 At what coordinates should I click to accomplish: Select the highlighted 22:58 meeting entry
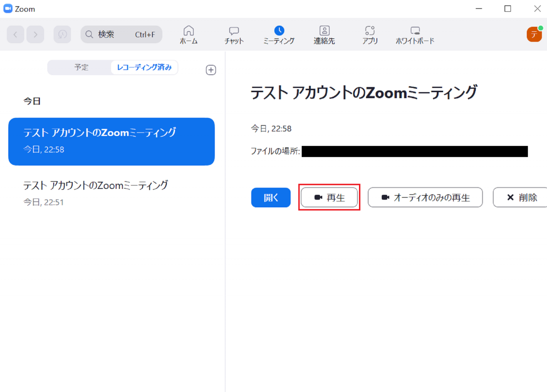pos(111,142)
